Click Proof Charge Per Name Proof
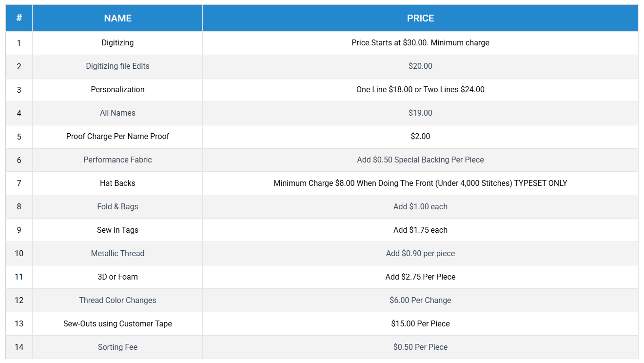The width and height of the screenshot is (644, 363). coord(117,137)
